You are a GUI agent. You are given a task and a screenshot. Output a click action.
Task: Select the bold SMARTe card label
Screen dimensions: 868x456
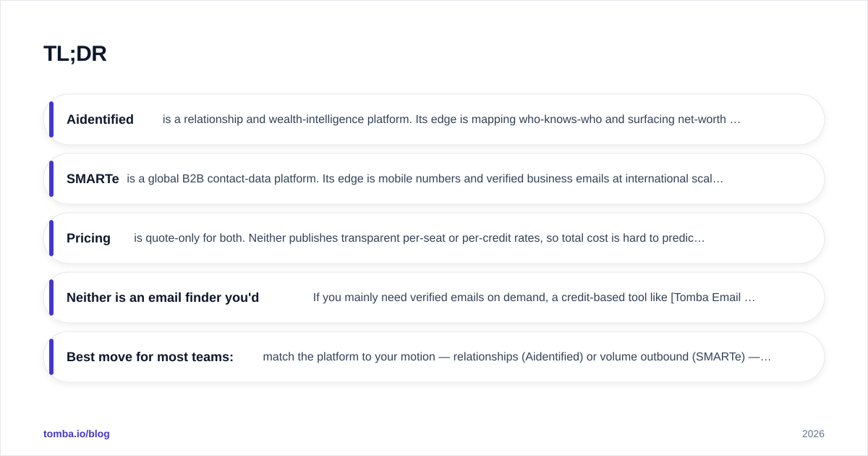[93, 179]
